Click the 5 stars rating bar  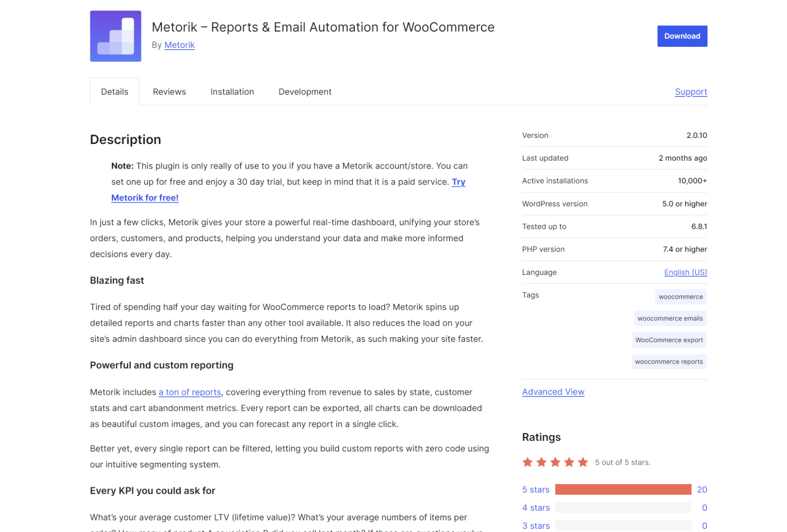(623, 490)
